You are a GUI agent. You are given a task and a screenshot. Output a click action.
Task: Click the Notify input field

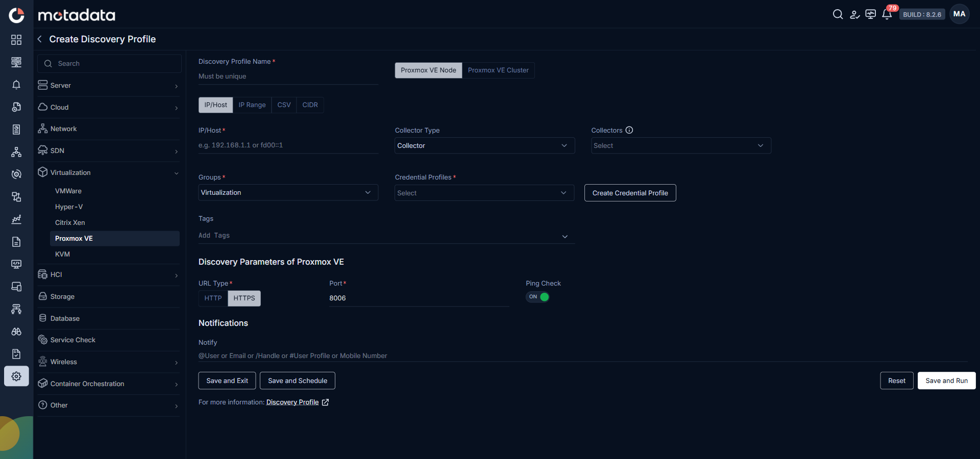click(583, 355)
